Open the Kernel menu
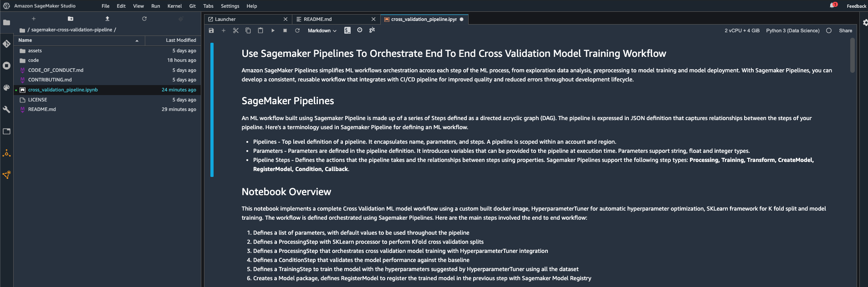Image resolution: width=868 pixels, height=287 pixels. (x=175, y=6)
